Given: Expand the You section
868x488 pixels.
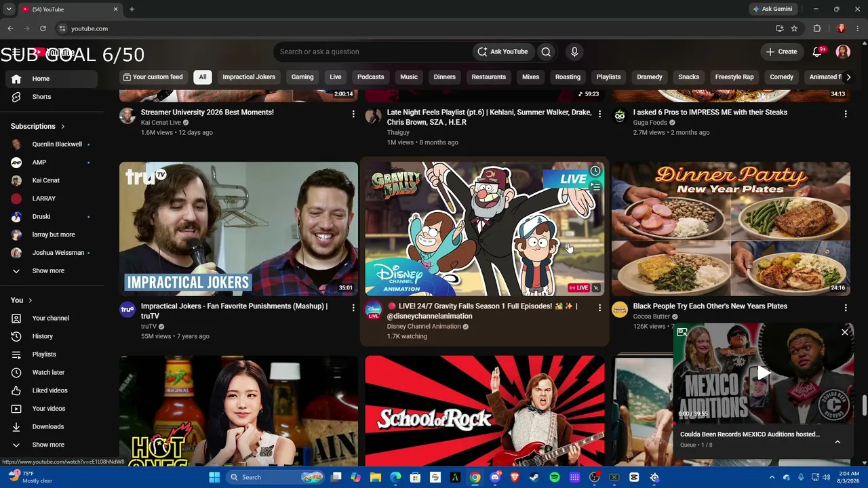Looking at the screenshot, I should [22, 300].
